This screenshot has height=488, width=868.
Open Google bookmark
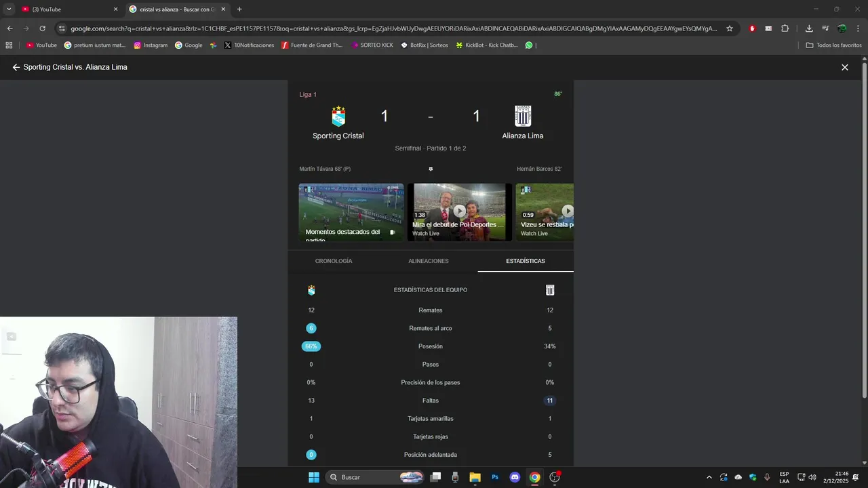pos(189,45)
